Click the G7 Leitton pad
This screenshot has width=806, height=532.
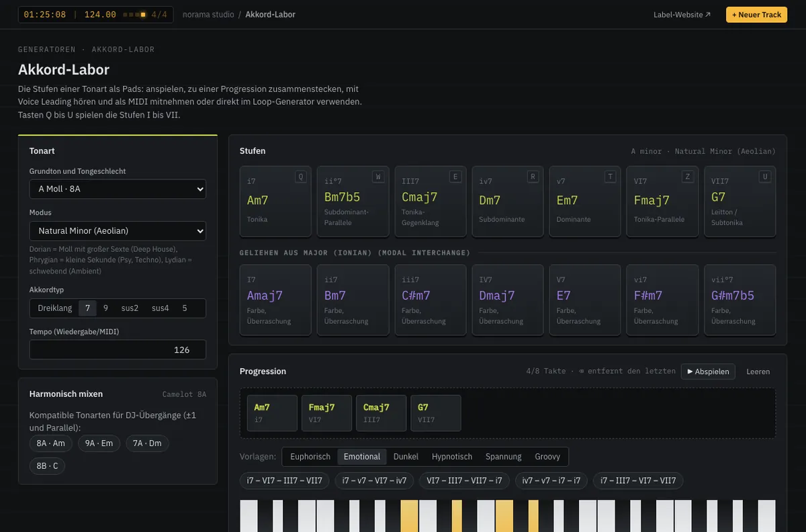740,202
